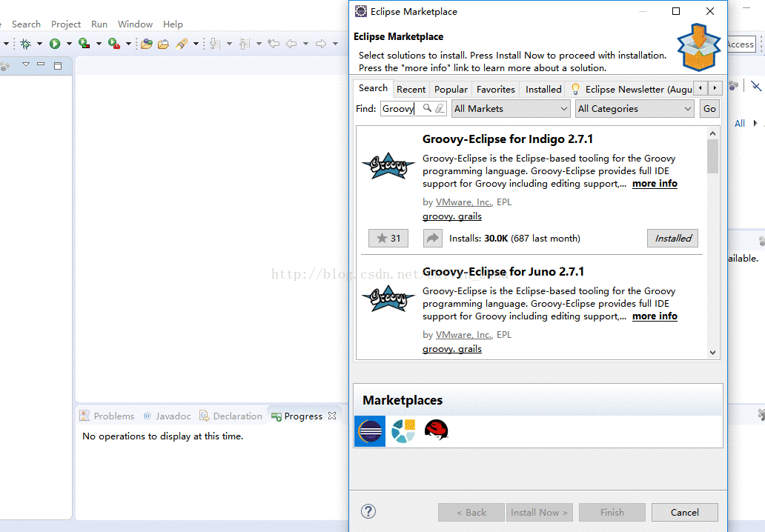Switch to the Recent tab

(411, 89)
